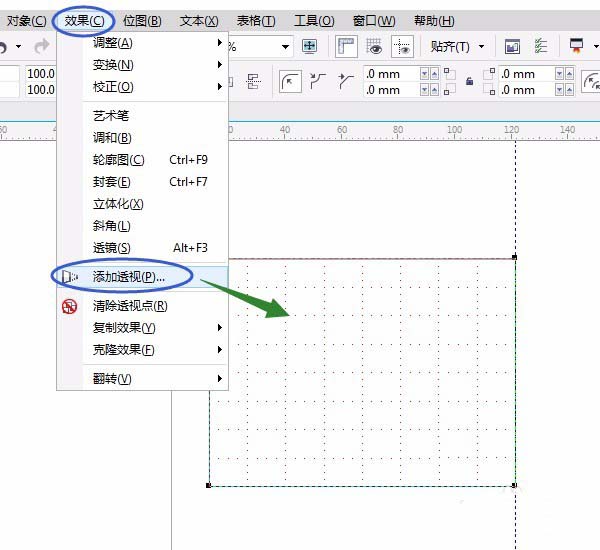The image size is (600, 550).
Task: Expand the 复制效果(Y) submenu
Action: point(219,327)
